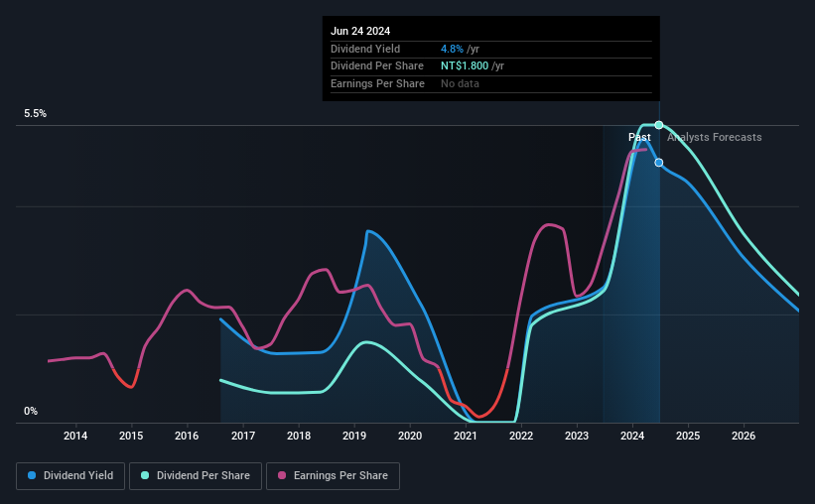Image resolution: width=815 pixels, height=504 pixels.
Task: Click the 2020 x-axis label
Action: (410, 436)
